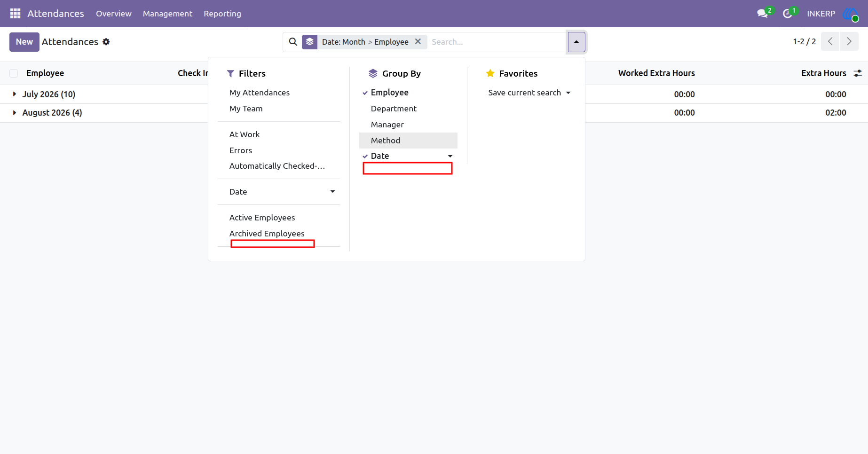Click into the Search input field
The height and width of the screenshot is (454, 868).
497,42
